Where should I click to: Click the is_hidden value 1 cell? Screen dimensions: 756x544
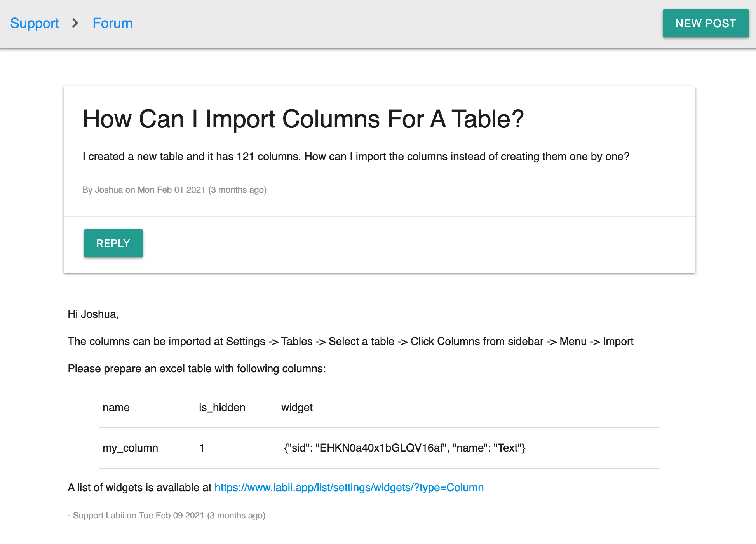click(202, 448)
